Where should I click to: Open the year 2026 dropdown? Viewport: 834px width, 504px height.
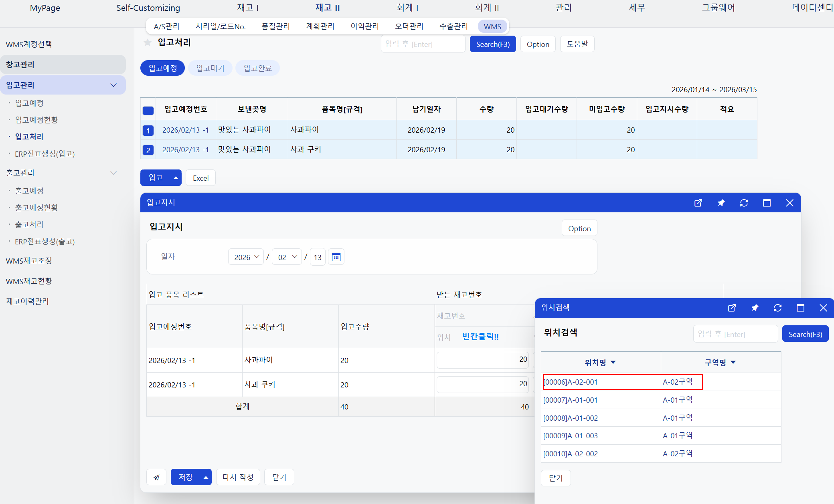coord(246,257)
